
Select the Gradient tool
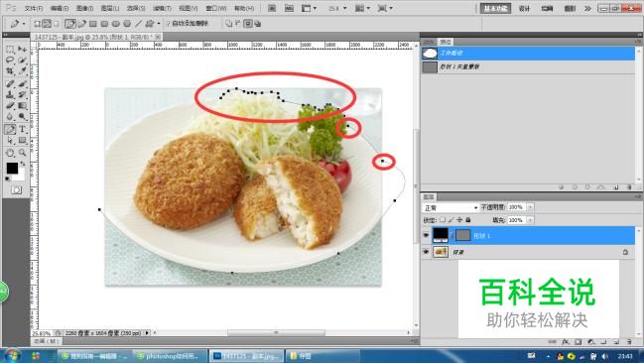coord(22,105)
